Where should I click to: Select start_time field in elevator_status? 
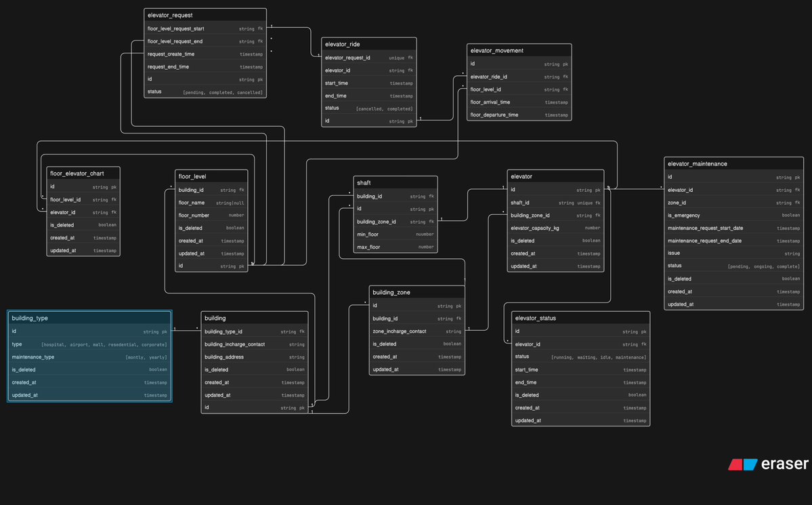[x=580, y=369]
